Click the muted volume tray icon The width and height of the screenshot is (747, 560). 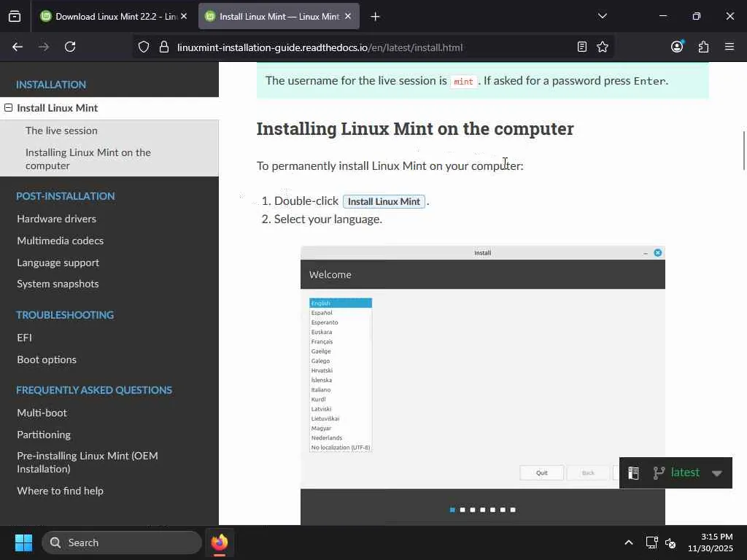(x=671, y=542)
